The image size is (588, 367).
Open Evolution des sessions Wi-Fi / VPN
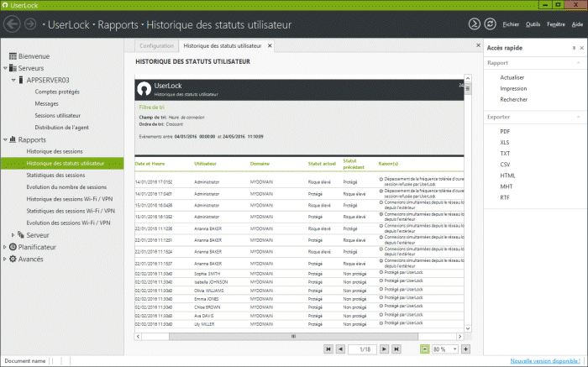coord(68,223)
